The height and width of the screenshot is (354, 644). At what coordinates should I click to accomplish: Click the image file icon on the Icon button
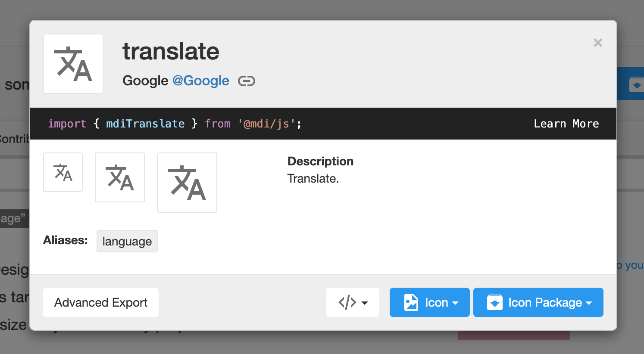[411, 302]
